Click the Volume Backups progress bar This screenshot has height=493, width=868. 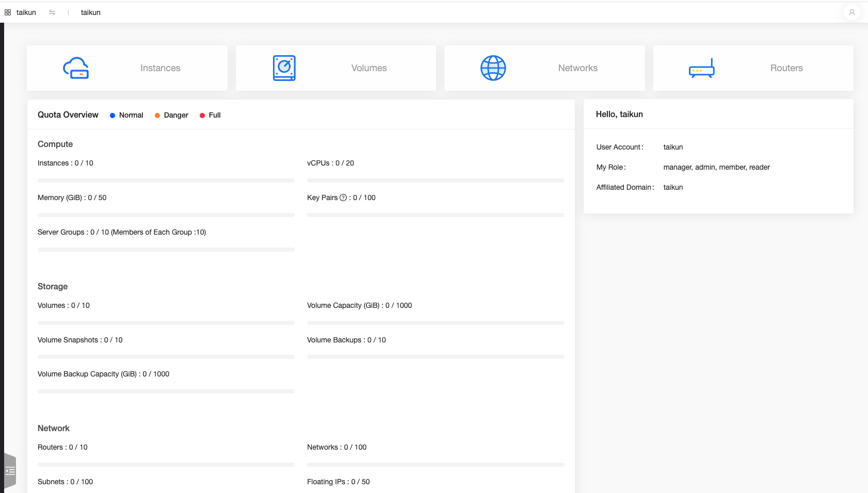pyautogui.click(x=436, y=357)
